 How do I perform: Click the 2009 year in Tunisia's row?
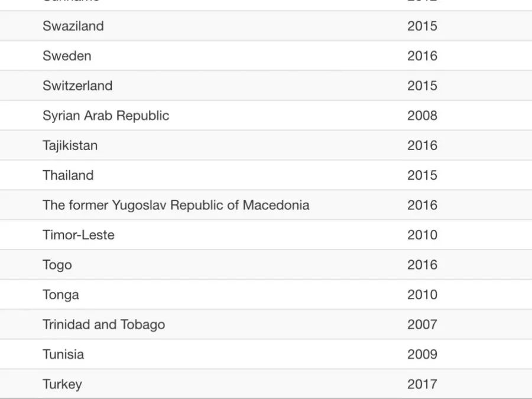(422, 355)
